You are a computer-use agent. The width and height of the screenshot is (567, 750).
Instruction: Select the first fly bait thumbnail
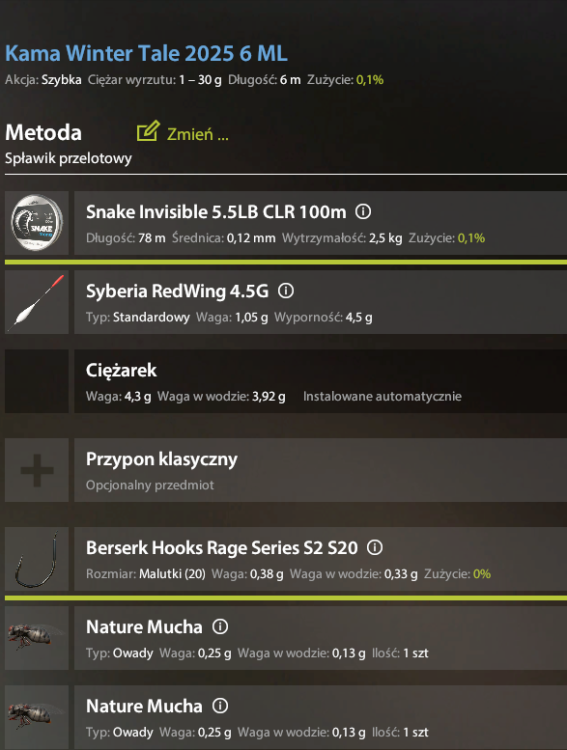click(37, 638)
